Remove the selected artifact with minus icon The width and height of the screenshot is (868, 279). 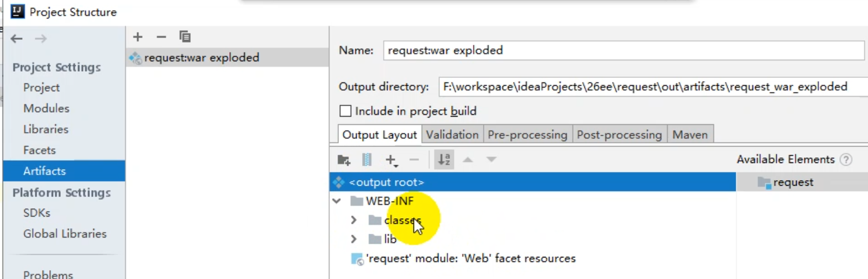[161, 37]
